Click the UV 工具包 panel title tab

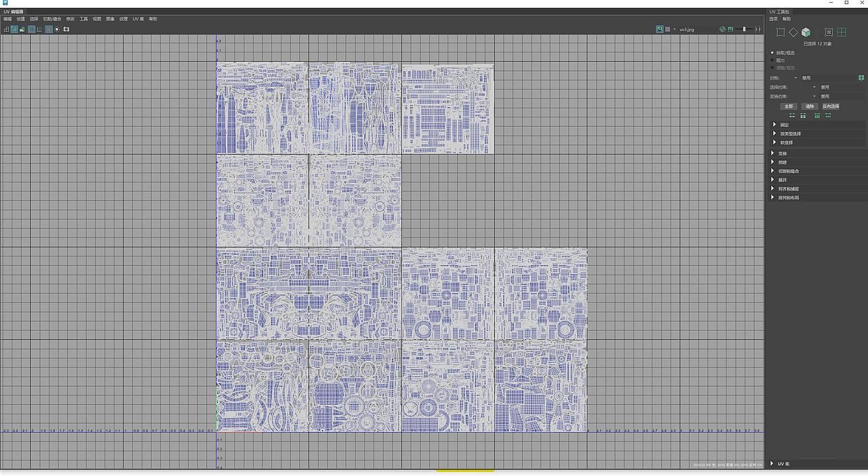tap(779, 12)
